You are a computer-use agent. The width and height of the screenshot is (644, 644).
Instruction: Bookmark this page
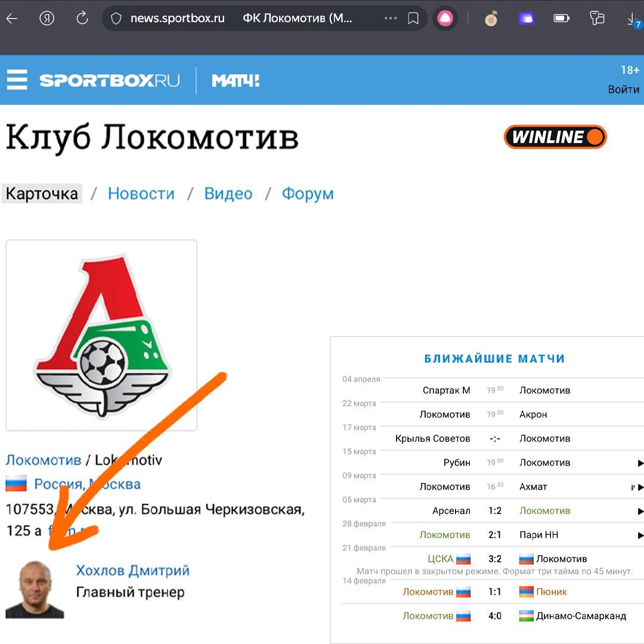[x=413, y=18]
